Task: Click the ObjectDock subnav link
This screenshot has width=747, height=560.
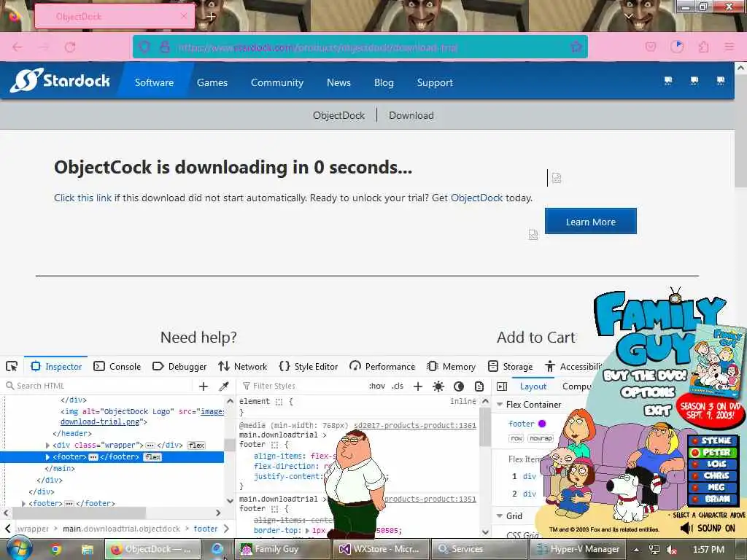Action: coord(338,115)
